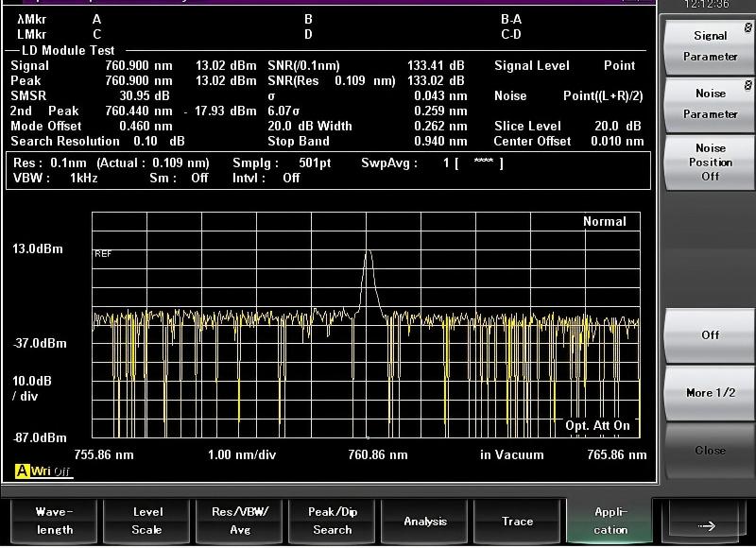
Task: Click the signal peak on the spectrum trace
Action: pyautogui.click(x=368, y=251)
